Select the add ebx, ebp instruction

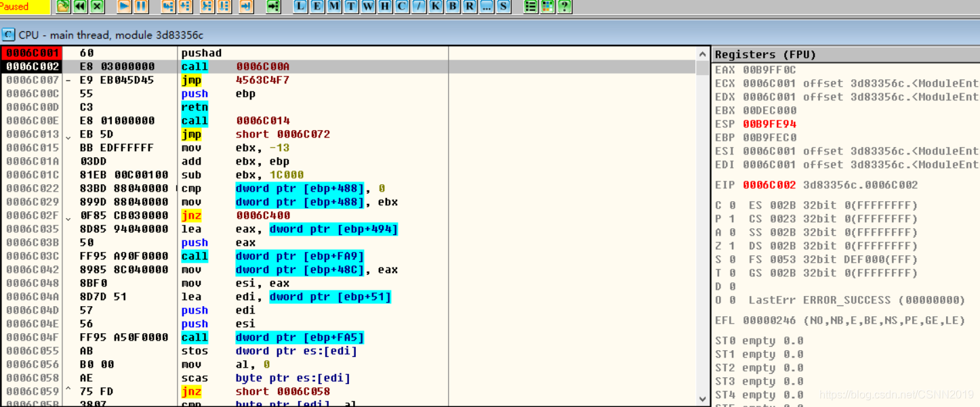click(348, 161)
